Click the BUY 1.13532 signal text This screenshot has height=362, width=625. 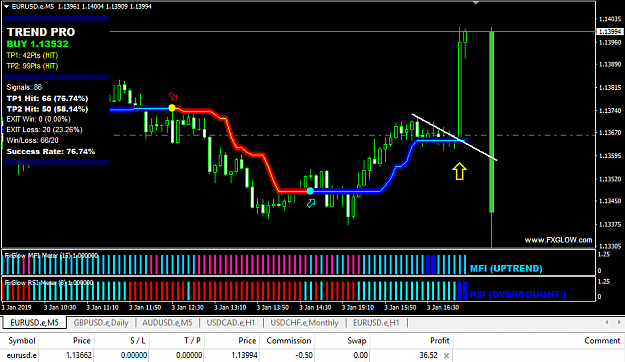click(37, 44)
